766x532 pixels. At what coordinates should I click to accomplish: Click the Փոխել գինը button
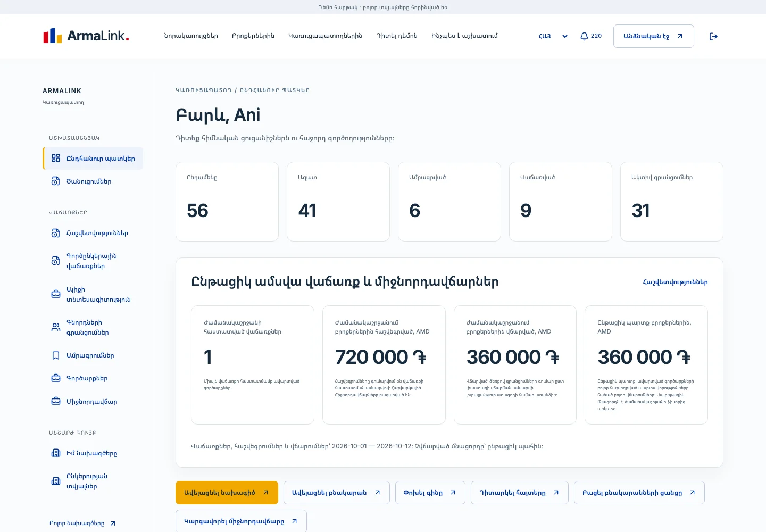(x=430, y=493)
